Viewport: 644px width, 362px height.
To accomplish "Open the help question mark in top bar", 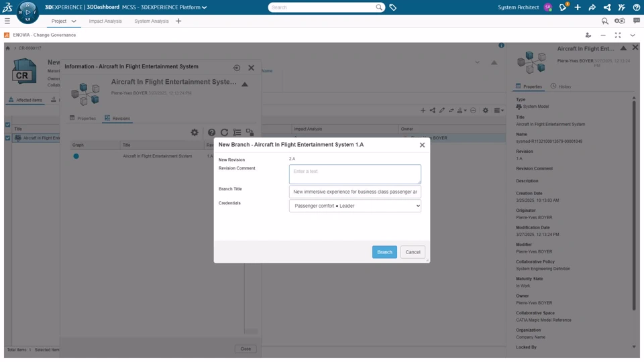I will click(x=636, y=7).
